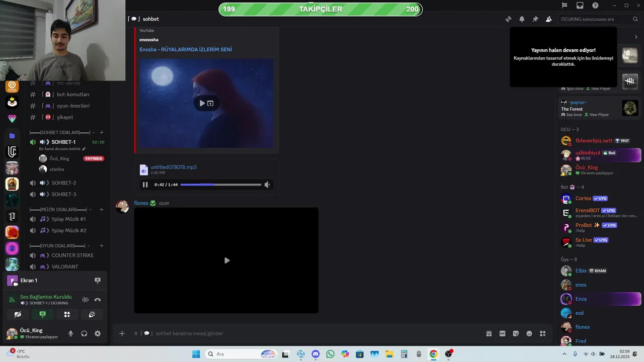Open WhatsApp from the taskbar
Image resolution: width=644 pixels, height=362 pixels.
(330, 354)
